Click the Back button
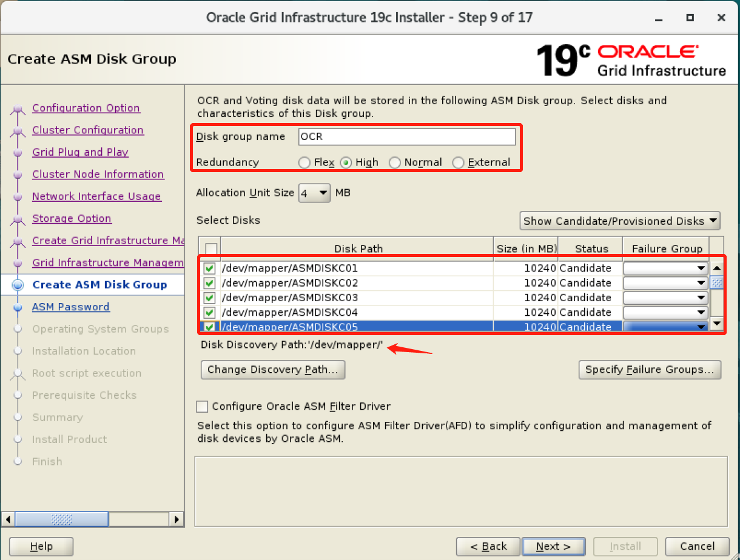Screen dimensions: 740x560 click(x=488, y=547)
